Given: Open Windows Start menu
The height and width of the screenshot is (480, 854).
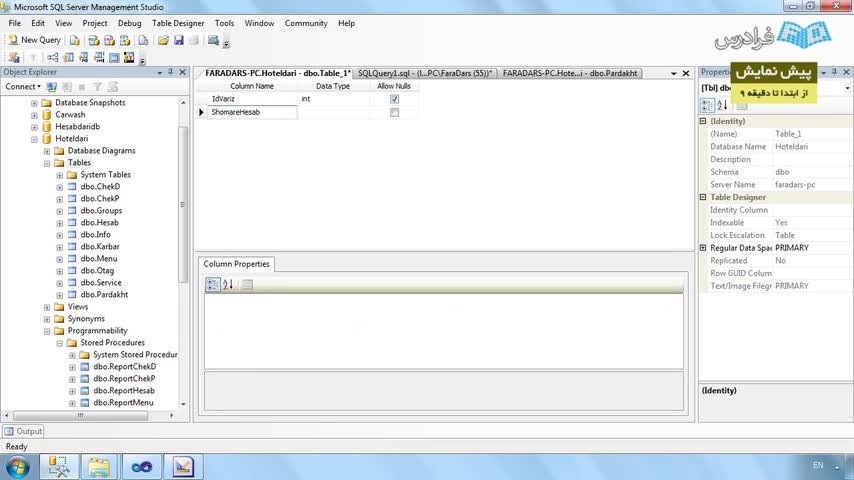Looking at the screenshot, I should (17, 467).
